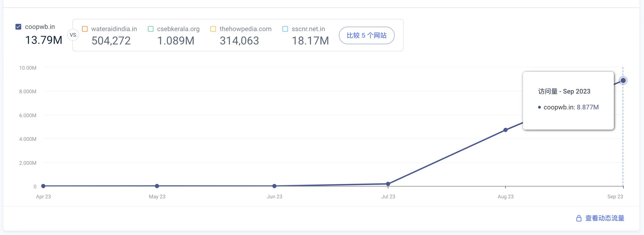The width and height of the screenshot is (644, 235).
Task: Click the Sep 23 x-axis label
Action: 615,196
